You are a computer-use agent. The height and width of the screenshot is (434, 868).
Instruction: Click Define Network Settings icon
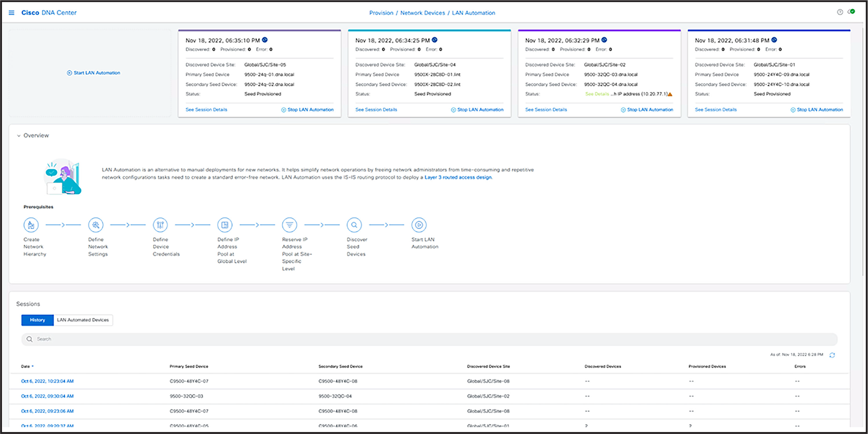click(96, 225)
